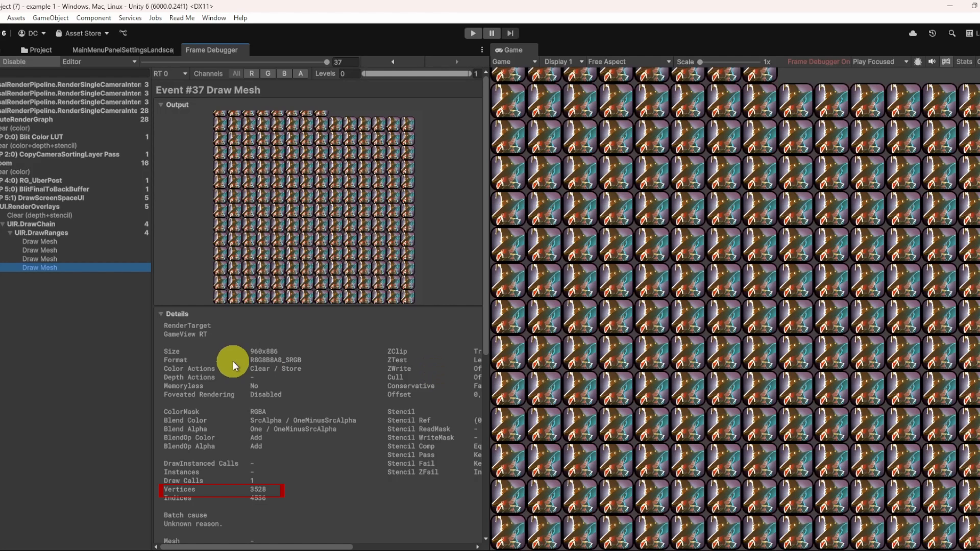980x551 pixels.
Task: Open the Stats overlay in Game view
Action: pyautogui.click(x=965, y=61)
